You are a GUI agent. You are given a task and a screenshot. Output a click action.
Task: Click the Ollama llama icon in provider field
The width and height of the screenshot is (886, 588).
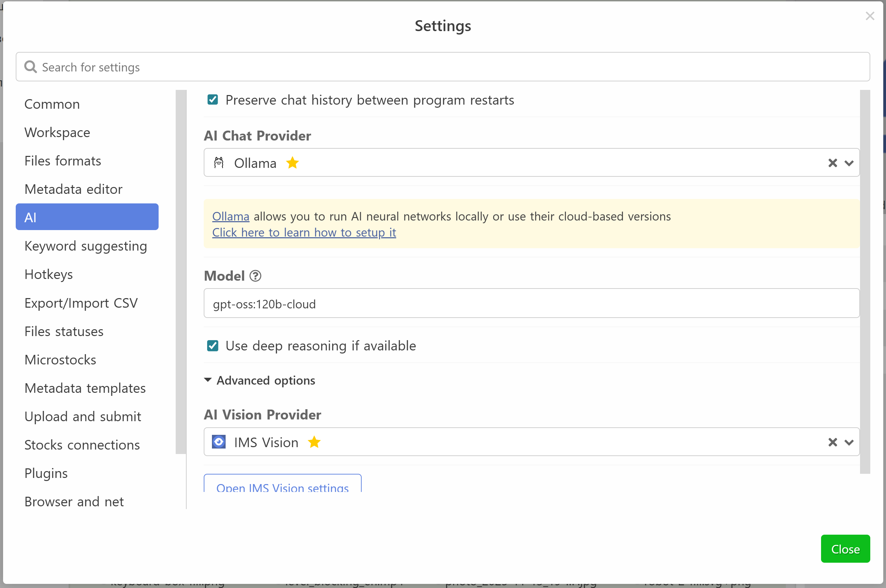coord(218,163)
